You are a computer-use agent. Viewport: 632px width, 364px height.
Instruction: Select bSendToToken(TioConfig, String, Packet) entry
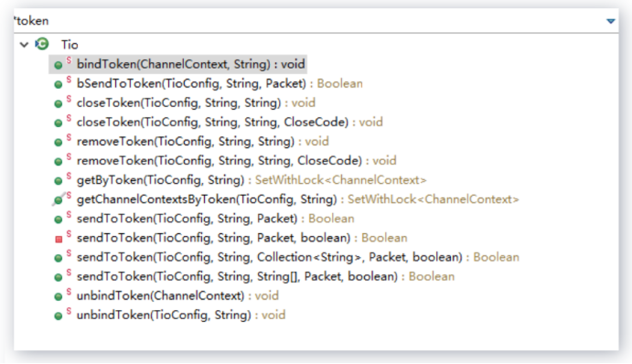tap(220, 83)
